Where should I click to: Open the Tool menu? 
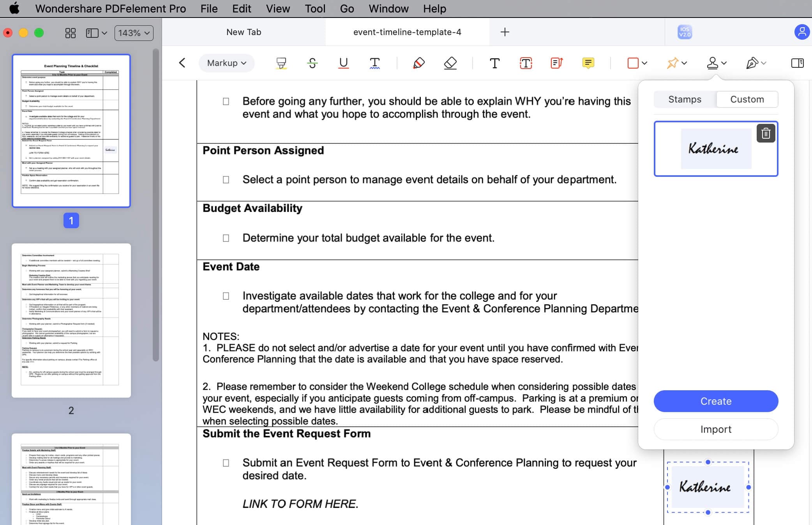point(315,9)
